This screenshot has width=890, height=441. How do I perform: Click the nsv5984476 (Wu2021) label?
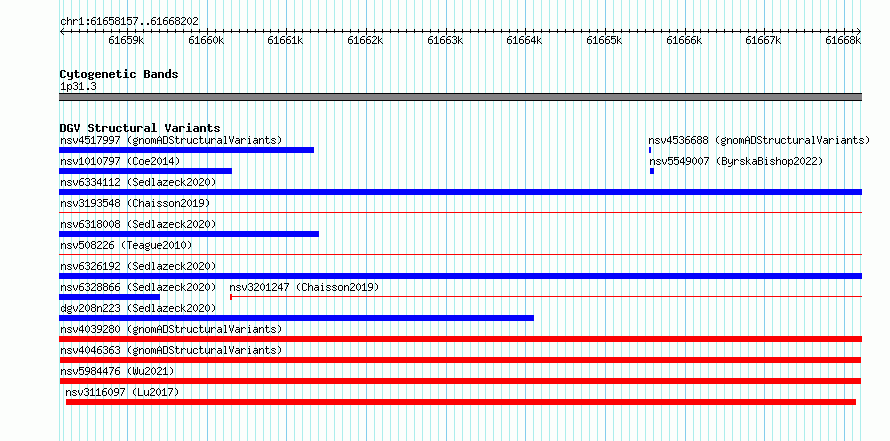[x=117, y=371]
